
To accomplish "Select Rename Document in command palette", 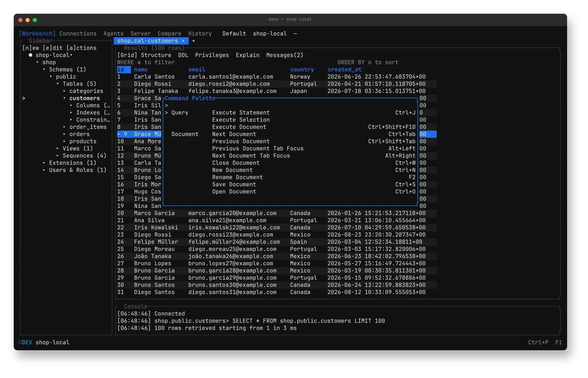I will 290,177.
